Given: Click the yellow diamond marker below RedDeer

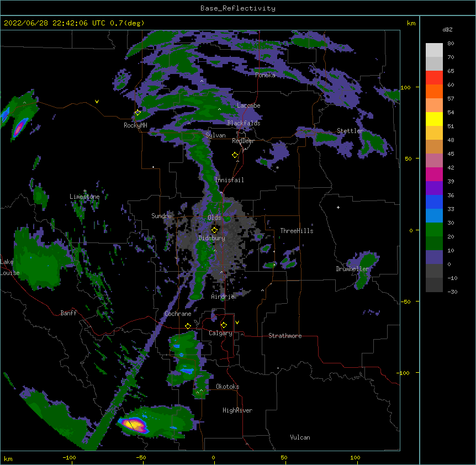Looking at the screenshot, I should click(x=235, y=155).
